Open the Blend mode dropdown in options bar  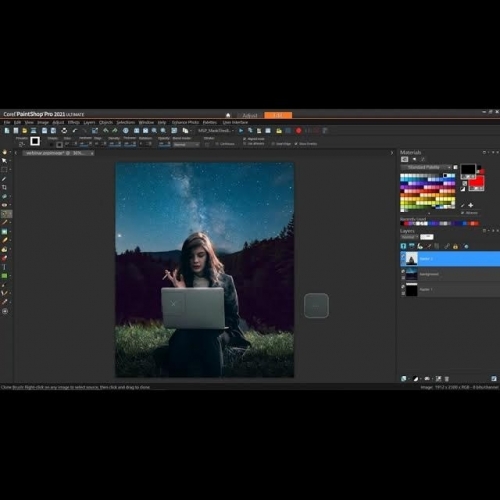point(186,144)
